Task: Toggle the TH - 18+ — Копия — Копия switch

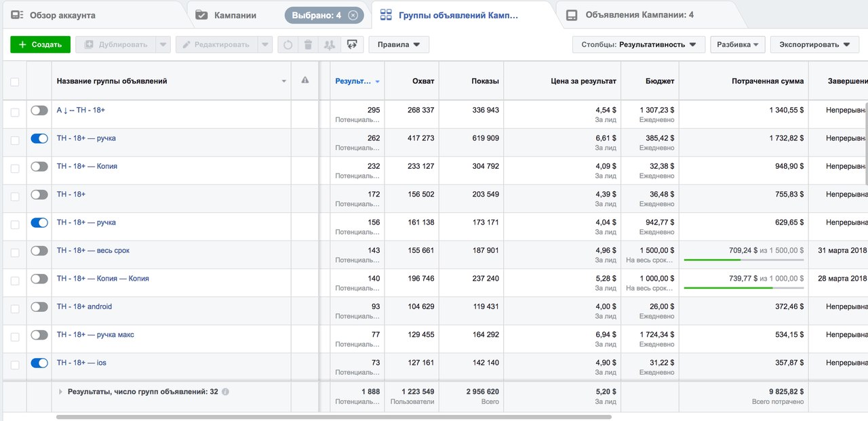Action: click(x=39, y=279)
